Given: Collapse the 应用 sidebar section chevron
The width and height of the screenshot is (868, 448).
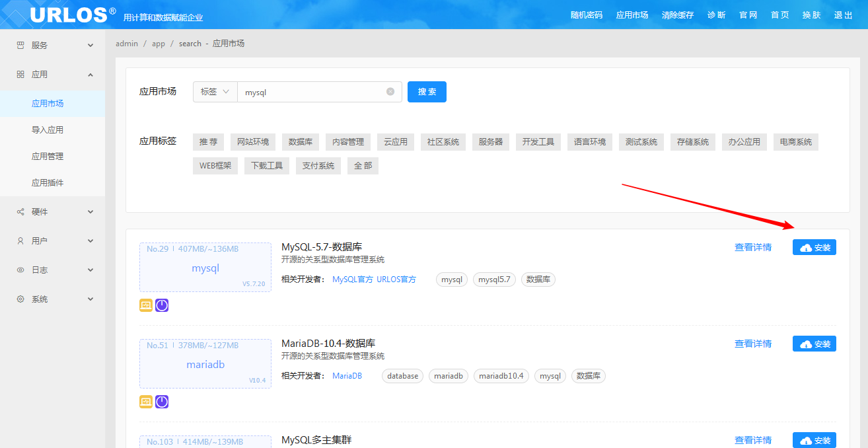Looking at the screenshot, I should pyautogui.click(x=90, y=75).
